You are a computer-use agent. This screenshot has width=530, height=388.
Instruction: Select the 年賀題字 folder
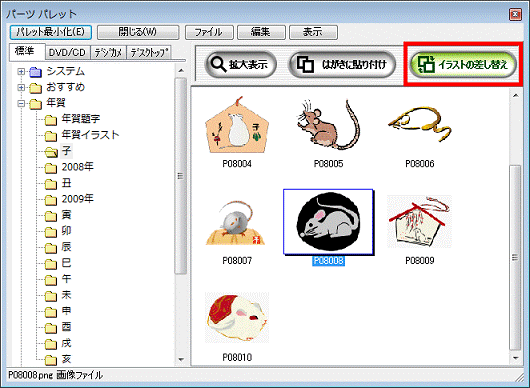[72, 119]
